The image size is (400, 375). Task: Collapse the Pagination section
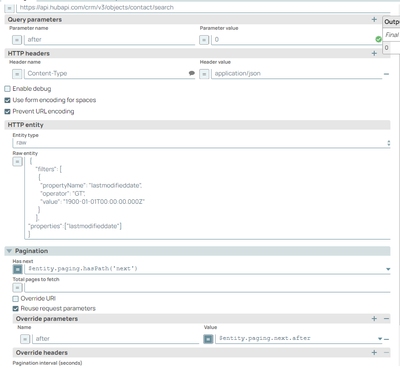[9, 251]
